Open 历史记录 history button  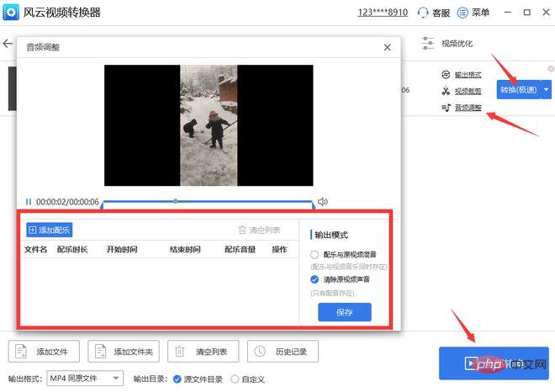283,352
